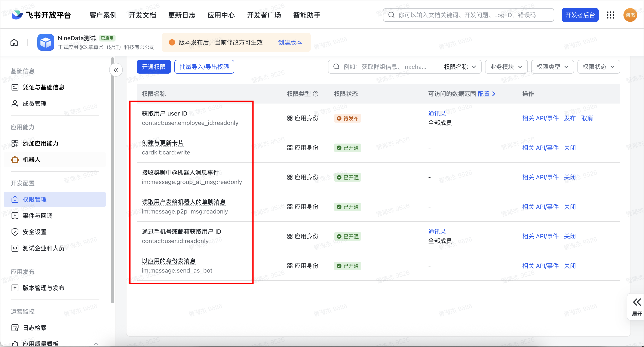The image size is (644, 347).
Task: Open the 权限名称 dropdown filter
Action: 460,67
